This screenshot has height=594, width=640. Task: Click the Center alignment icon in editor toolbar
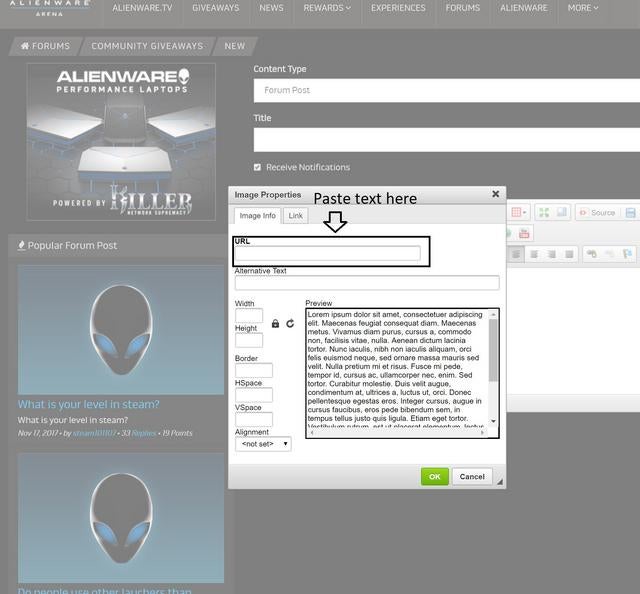(x=533, y=254)
